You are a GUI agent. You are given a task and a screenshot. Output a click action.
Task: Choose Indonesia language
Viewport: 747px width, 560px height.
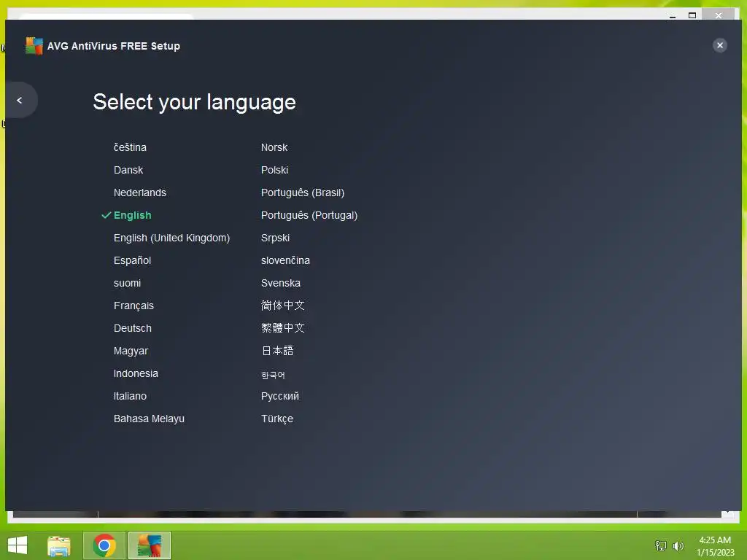point(136,373)
